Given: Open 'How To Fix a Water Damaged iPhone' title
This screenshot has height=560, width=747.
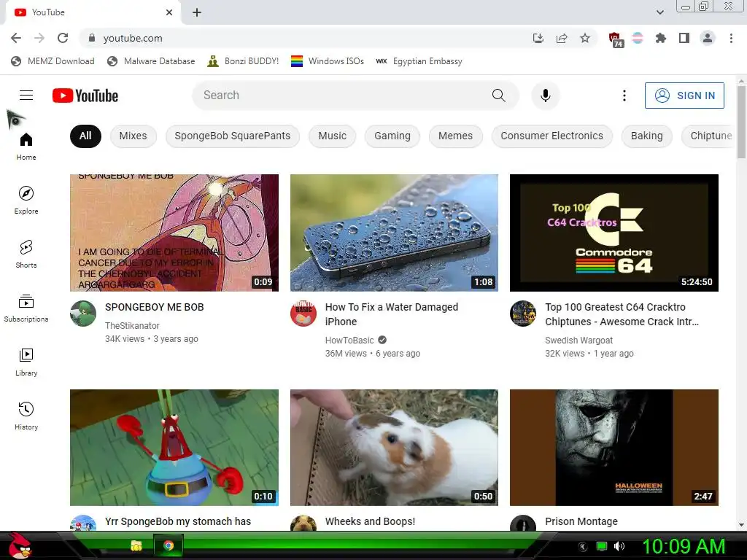Looking at the screenshot, I should [392, 314].
